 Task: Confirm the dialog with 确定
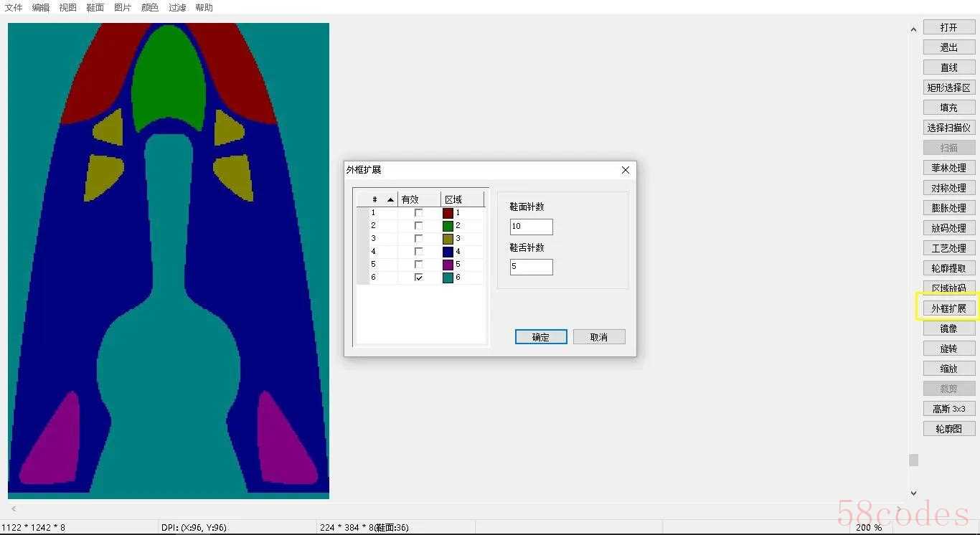tap(541, 337)
